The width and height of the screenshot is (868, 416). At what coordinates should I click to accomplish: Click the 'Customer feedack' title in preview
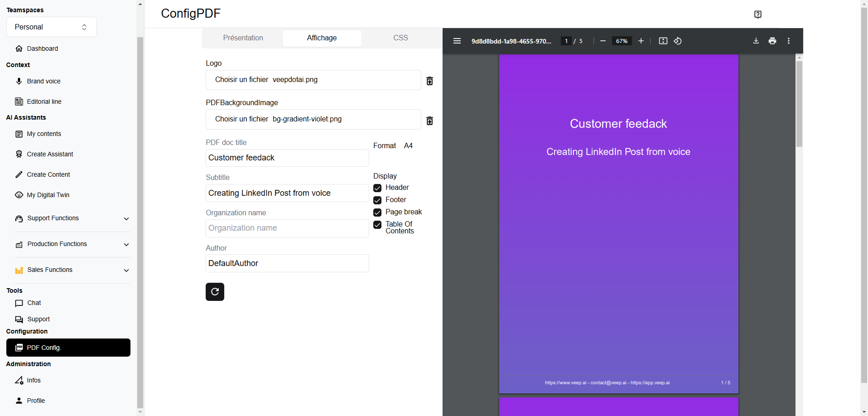pyautogui.click(x=618, y=124)
